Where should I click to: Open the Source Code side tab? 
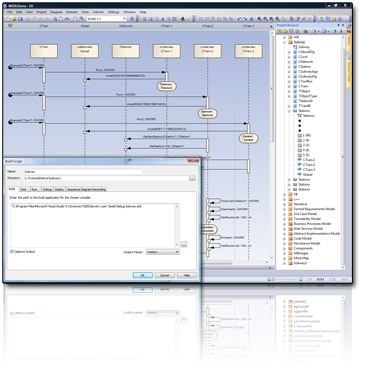click(349, 73)
